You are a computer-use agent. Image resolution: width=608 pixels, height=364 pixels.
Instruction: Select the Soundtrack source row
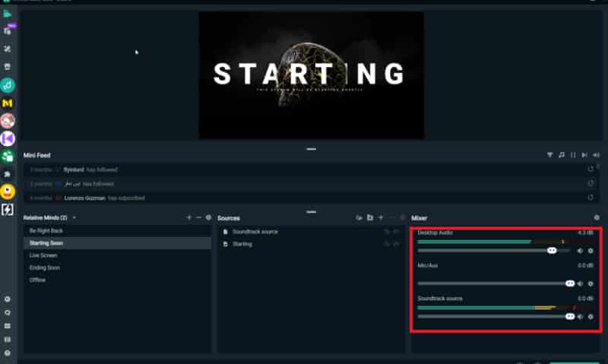coord(311,232)
